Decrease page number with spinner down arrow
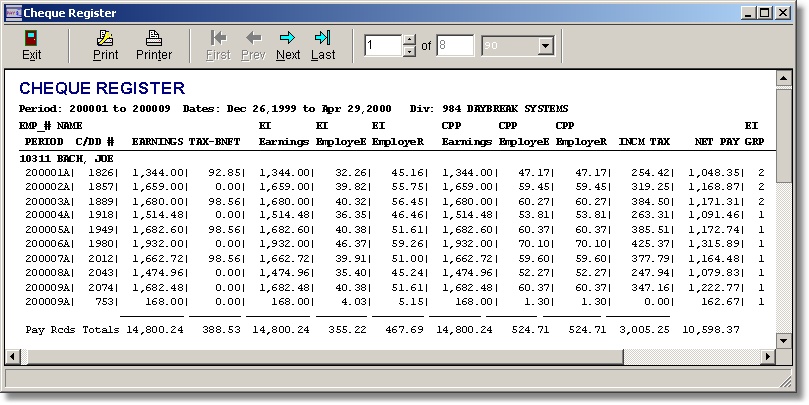Screen dimensions: 809x405 click(x=408, y=51)
